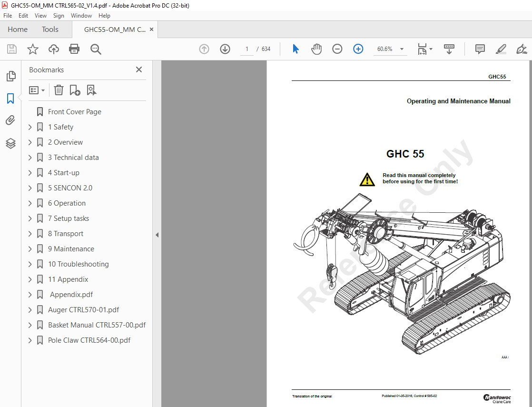The image size is (532, 407).
Task: Choose the Selection arrow tool
Action: (x=296, y=49)
